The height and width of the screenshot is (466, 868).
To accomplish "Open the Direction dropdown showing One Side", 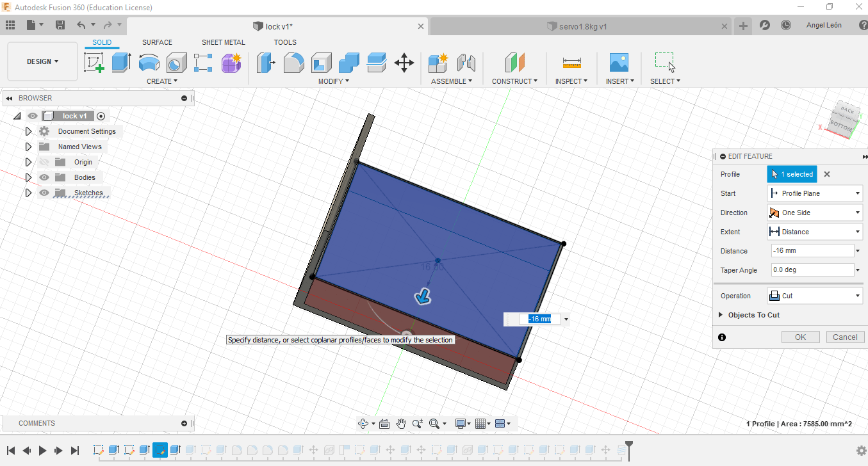I will pyautogui.click(x=814, y=213).
